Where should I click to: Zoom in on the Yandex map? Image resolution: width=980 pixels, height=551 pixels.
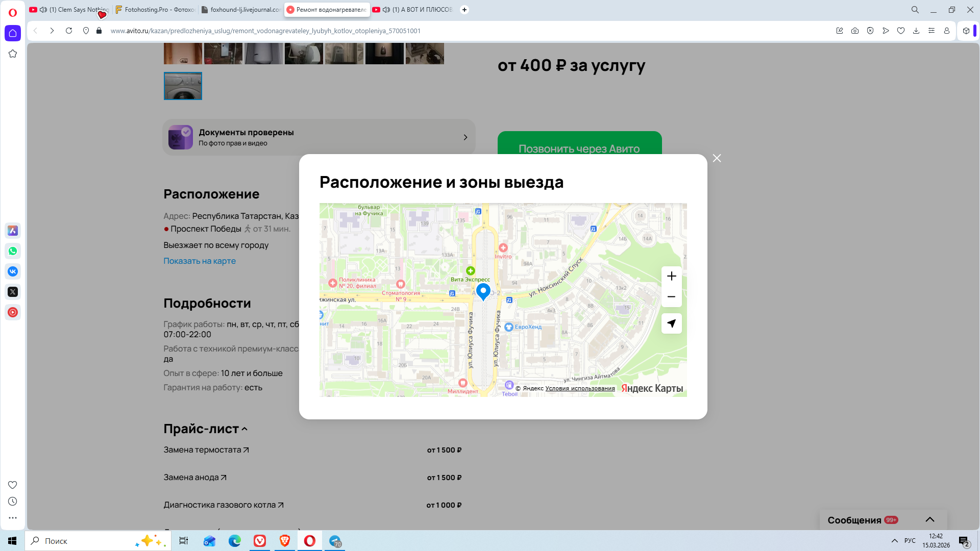pos(671,276)
